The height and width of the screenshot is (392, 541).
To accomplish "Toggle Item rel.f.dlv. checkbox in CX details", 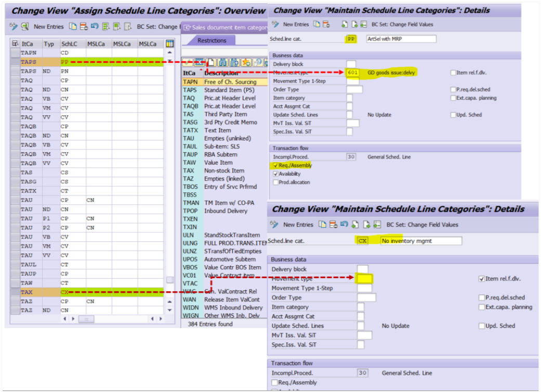I will point(481,279).
